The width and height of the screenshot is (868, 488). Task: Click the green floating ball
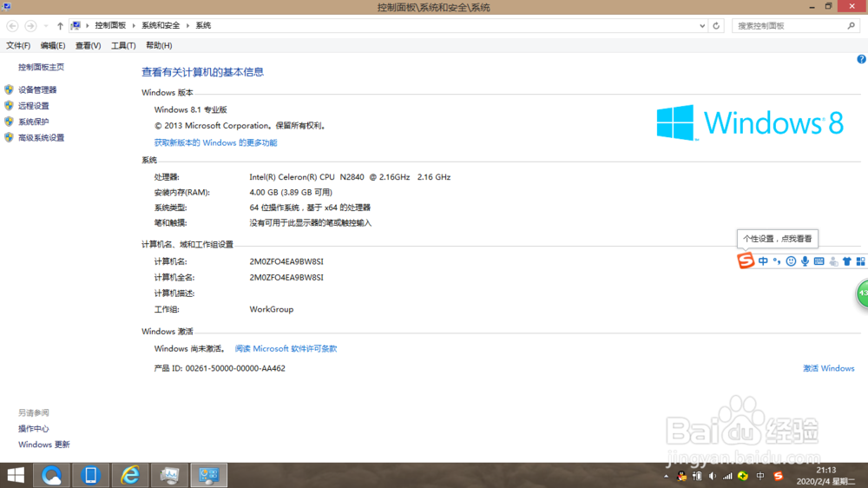tap(863, 293)
